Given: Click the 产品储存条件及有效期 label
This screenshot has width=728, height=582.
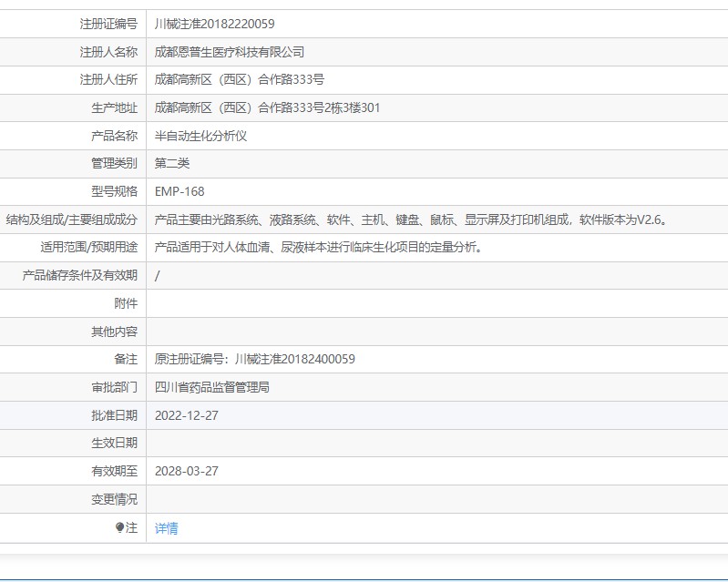Looking at the screenshot, I should (80, 276).
